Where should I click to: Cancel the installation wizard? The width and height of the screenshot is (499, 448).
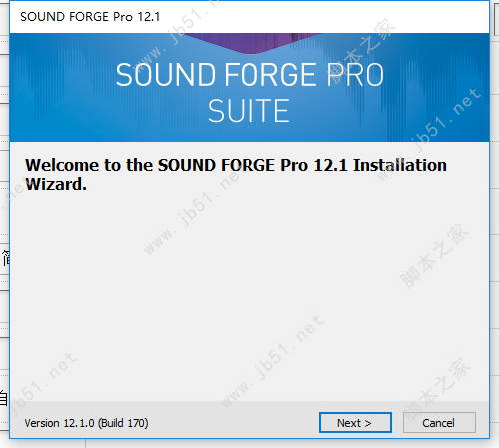pyautogui.click(x=439, y=423)
